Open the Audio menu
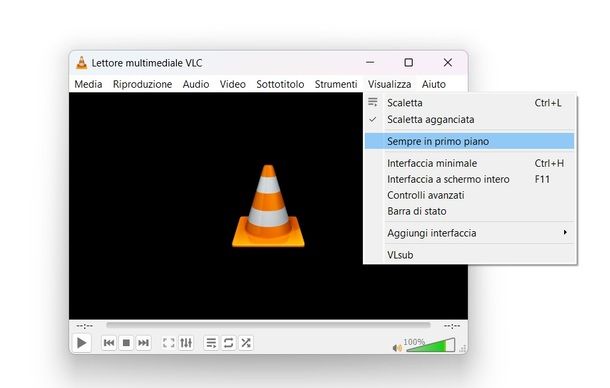Viewport: 610px width, 388px height. point(196,84)
